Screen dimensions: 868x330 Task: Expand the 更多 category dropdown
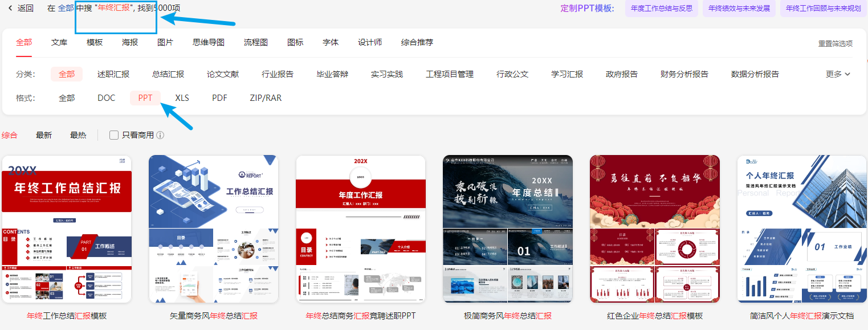(838, 74)
